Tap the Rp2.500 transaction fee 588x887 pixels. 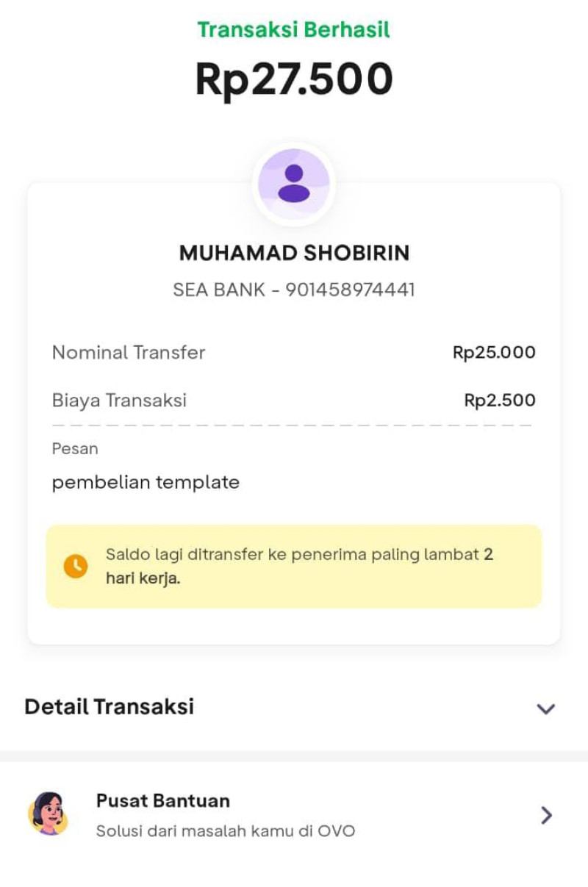[x=500, y=401]
